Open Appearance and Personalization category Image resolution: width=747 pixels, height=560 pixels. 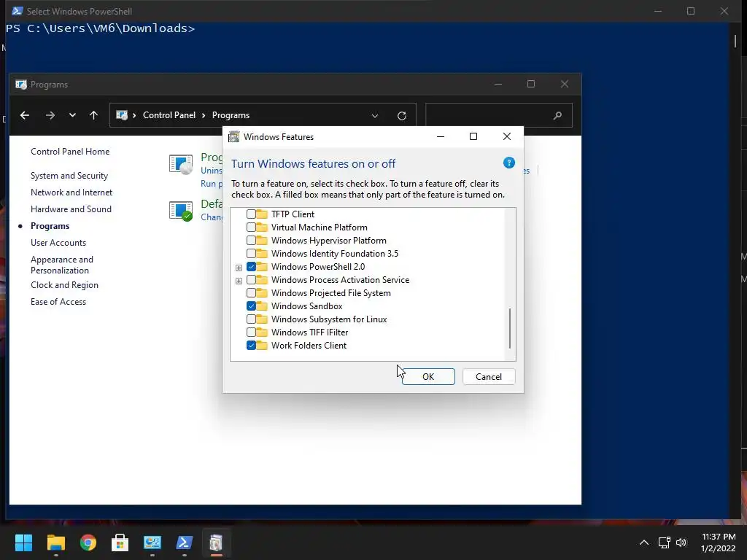click(62, 265)
